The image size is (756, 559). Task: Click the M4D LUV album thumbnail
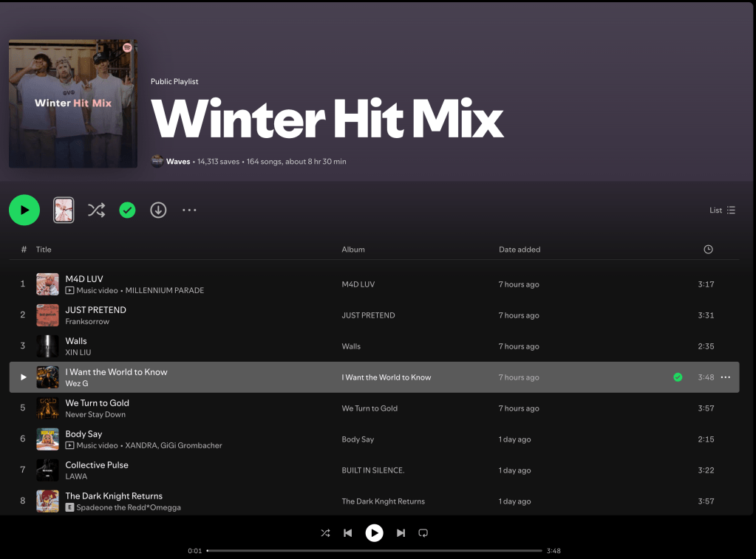click(x=48, y=284)
